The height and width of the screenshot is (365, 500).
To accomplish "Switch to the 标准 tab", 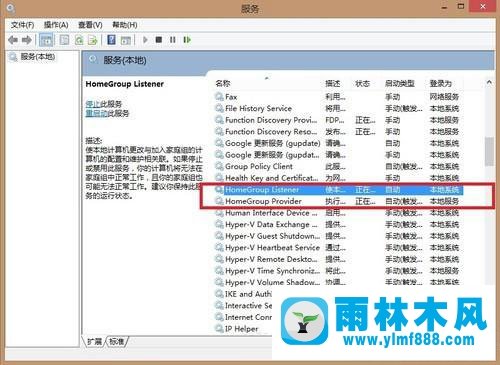I will pyautogui.click(x=117, y=341).
